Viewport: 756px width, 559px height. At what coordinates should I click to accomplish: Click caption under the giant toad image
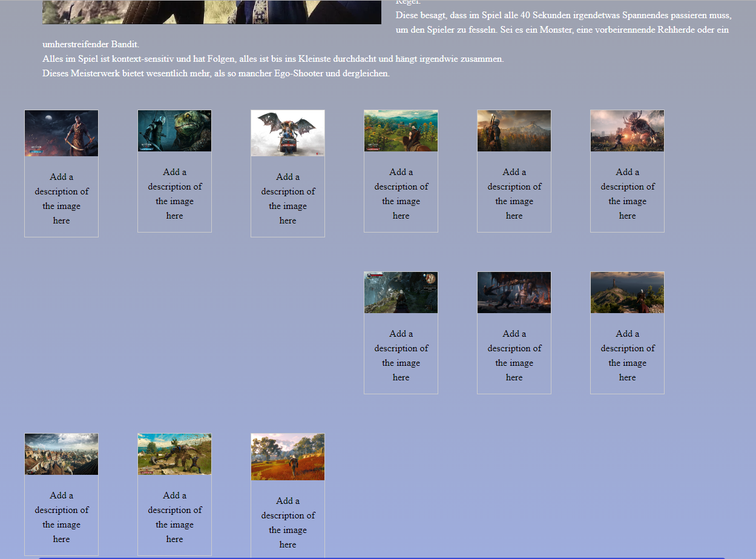pos(174,194)
